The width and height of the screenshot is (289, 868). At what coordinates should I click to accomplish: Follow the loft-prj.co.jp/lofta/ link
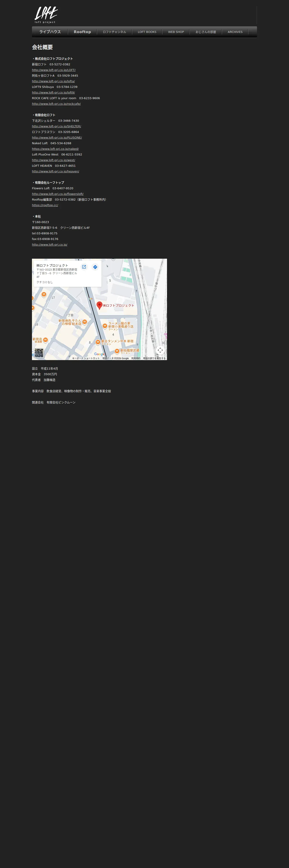[54, 81]
